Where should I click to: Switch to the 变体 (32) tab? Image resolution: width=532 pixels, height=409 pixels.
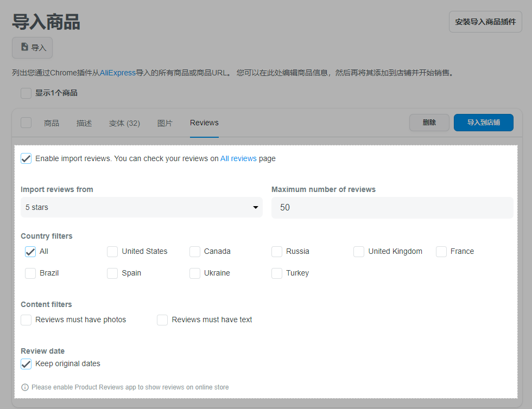click(124, 123)
